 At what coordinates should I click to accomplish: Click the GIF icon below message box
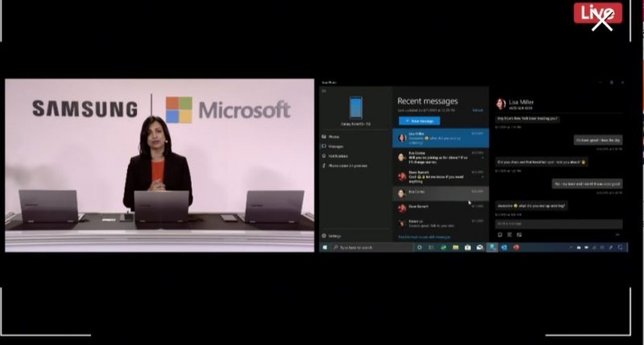[510, 235]
